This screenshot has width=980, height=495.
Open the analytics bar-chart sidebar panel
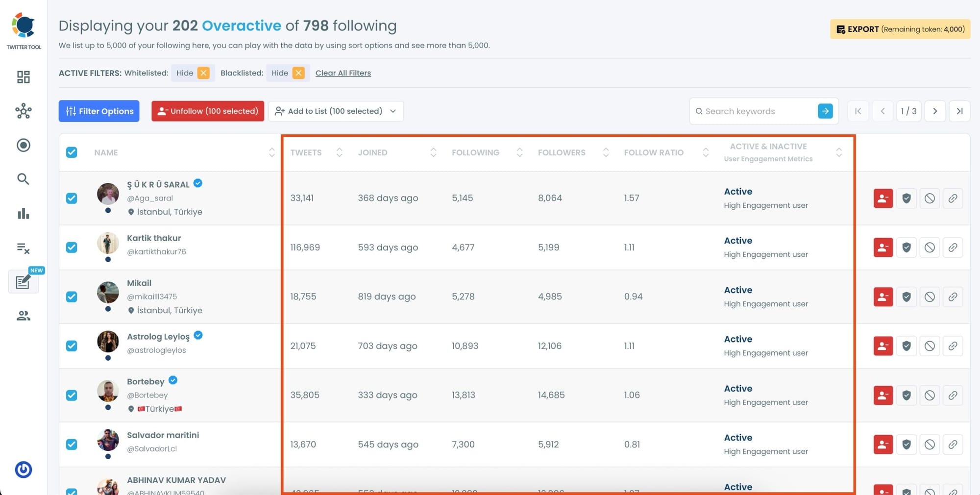pyautogui.click(x=23, y=214)
